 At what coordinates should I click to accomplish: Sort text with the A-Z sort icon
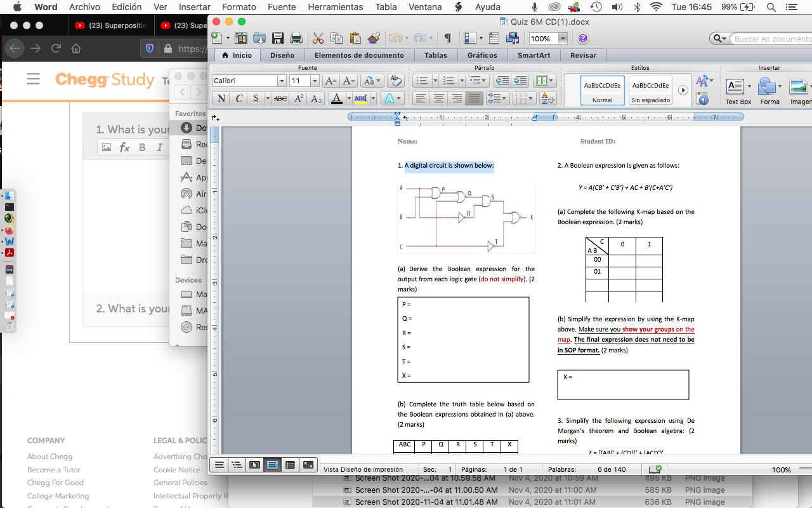[x=547, y=98]
